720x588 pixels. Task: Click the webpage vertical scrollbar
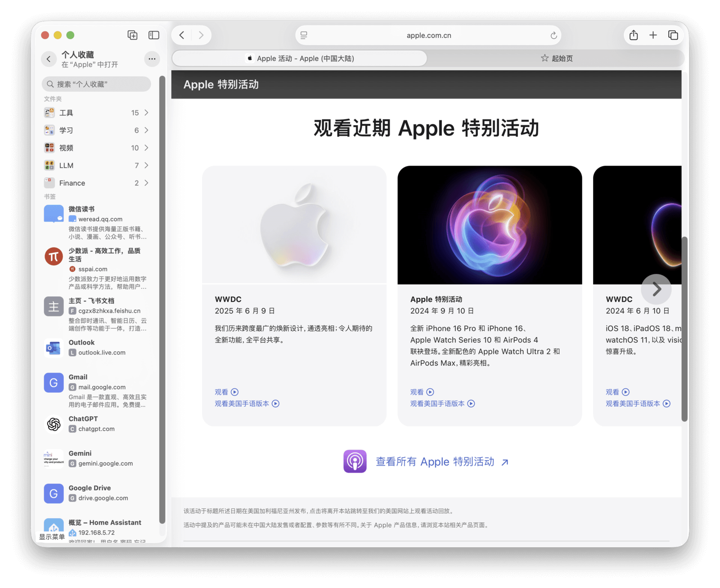tap(684, 328)
